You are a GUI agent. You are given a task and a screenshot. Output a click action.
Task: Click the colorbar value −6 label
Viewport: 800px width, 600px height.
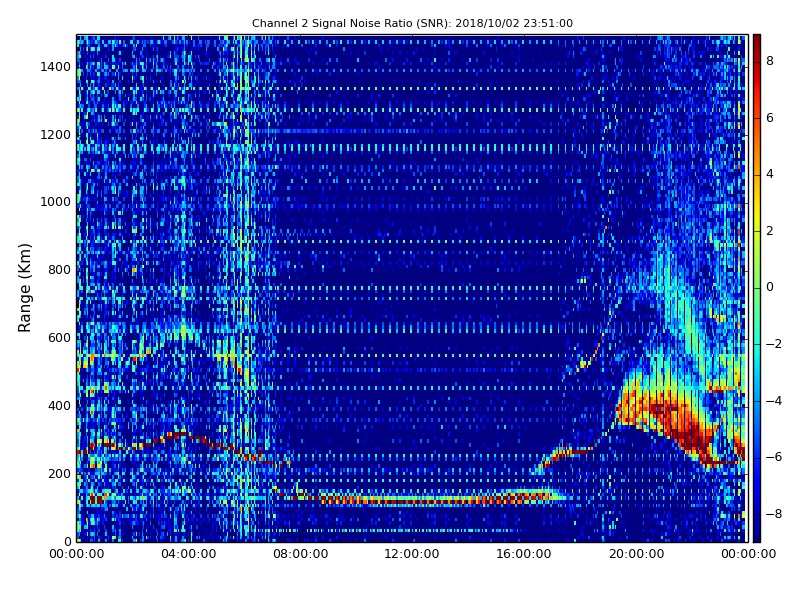tap(773, 457)
